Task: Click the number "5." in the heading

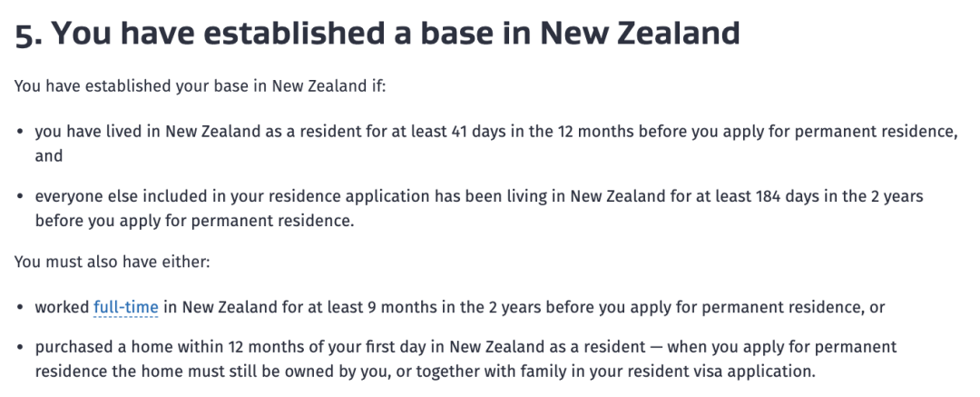Action: (27, 34)
